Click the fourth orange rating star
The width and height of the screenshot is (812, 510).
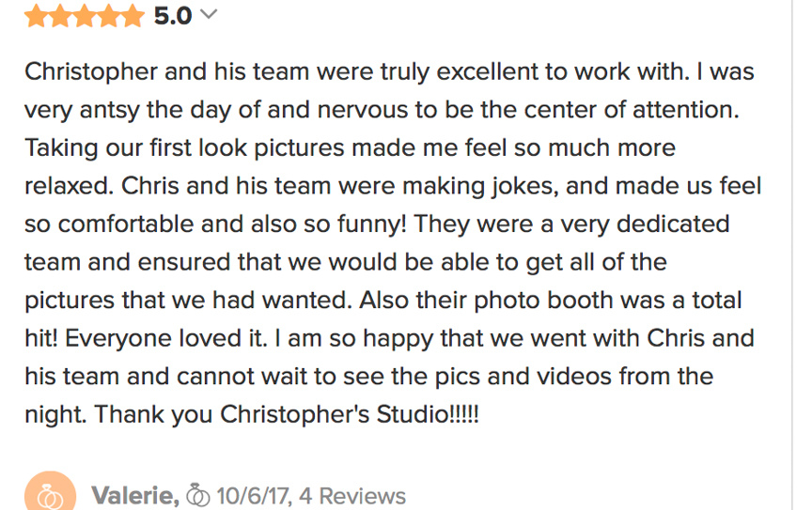[x=109, y=16]
